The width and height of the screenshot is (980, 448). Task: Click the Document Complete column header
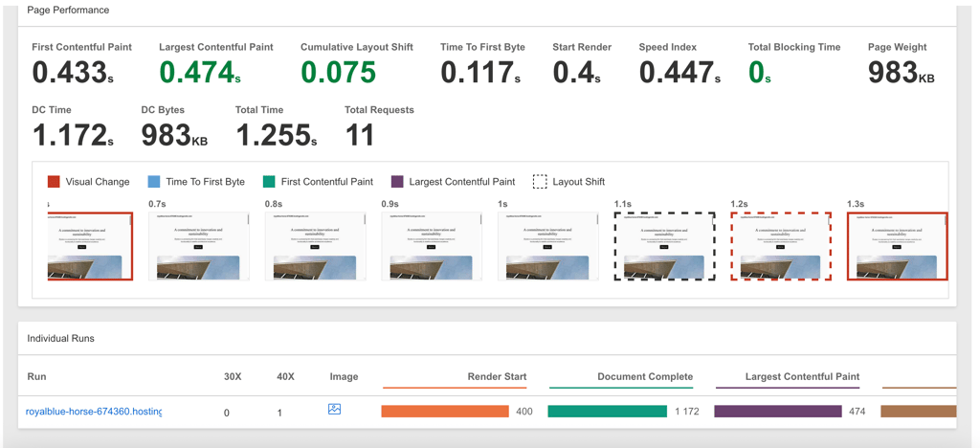[x=645, y=377]
